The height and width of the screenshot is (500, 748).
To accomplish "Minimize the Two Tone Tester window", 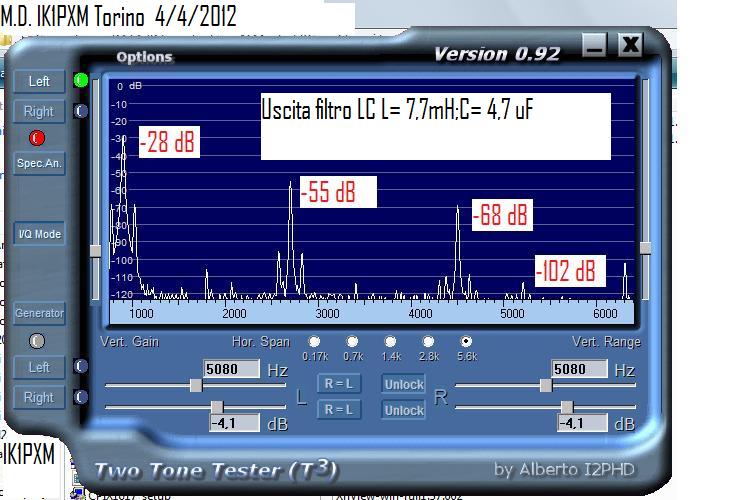I will (595, 45).
